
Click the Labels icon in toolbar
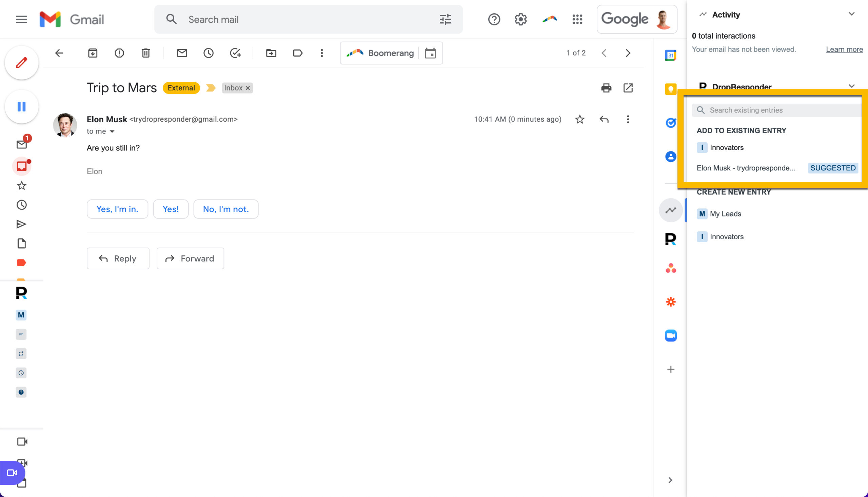[298, 53]
